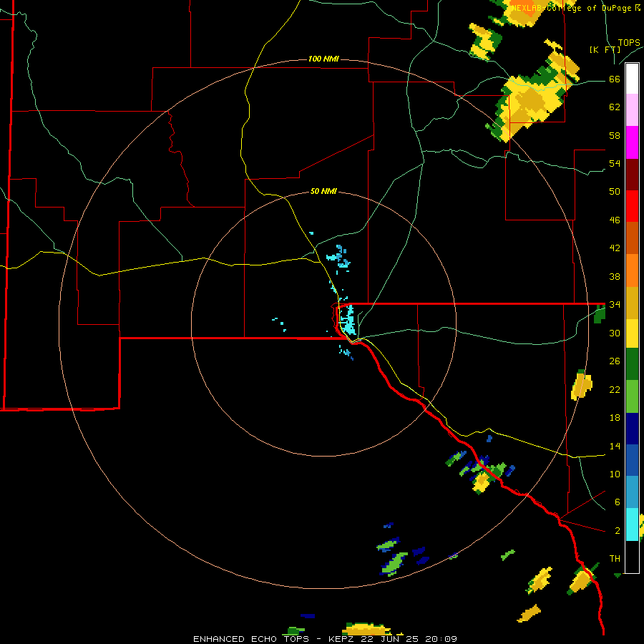Screen dimensions: 644x644
Task: Click the dark green legend swatch
Action: click(632, 364)
